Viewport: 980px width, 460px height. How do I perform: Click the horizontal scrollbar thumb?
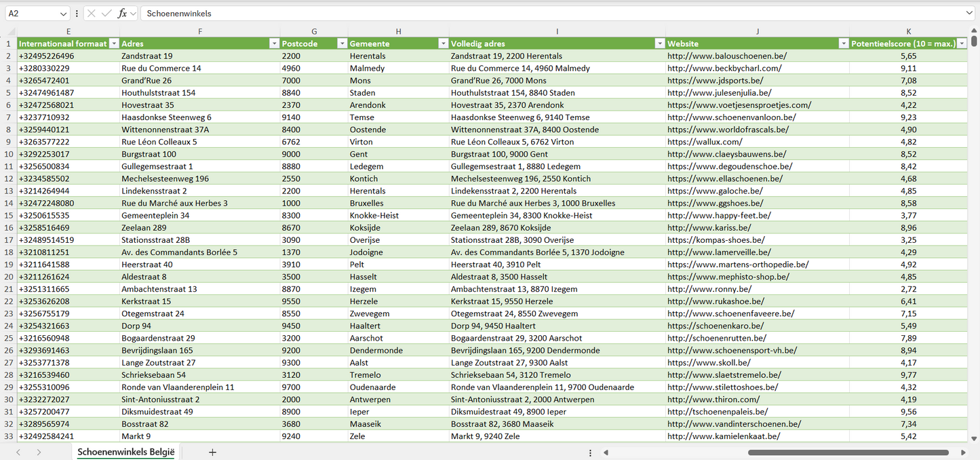coord(848,453)
